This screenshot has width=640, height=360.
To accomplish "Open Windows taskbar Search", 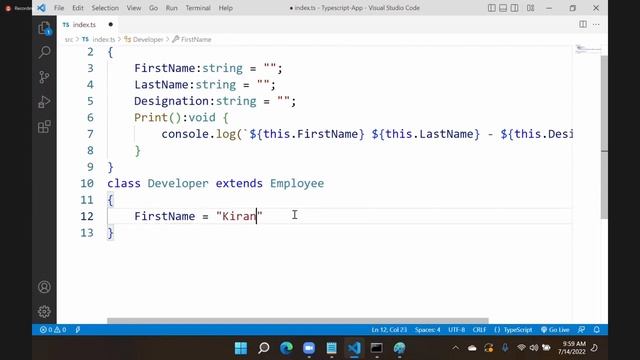I will 264,348.
